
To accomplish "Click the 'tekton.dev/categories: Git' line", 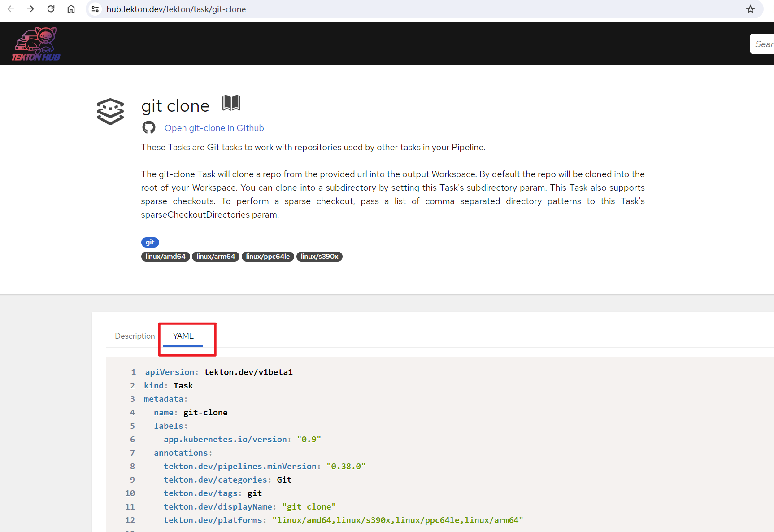I will (227, 480).
